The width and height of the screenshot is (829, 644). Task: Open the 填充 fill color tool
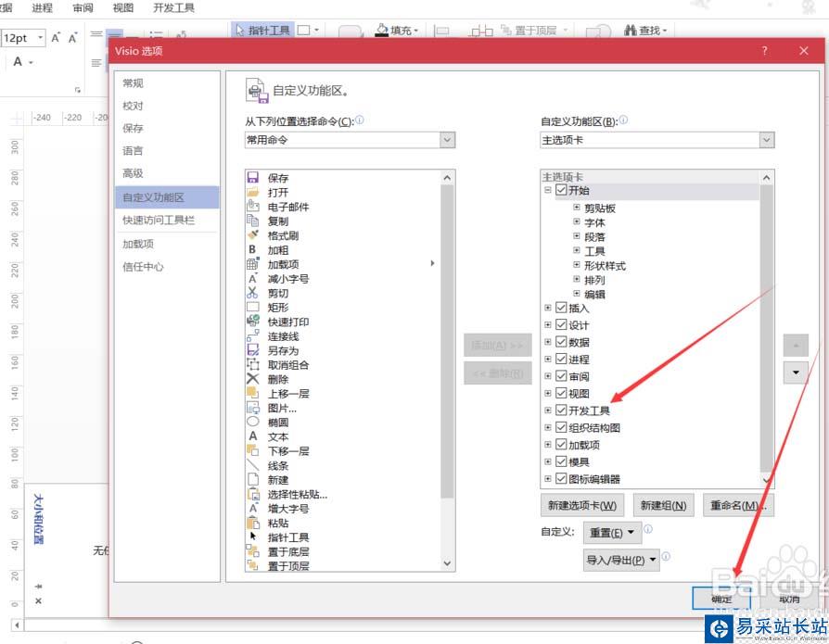pyautogui.click(x=397, y=30)
